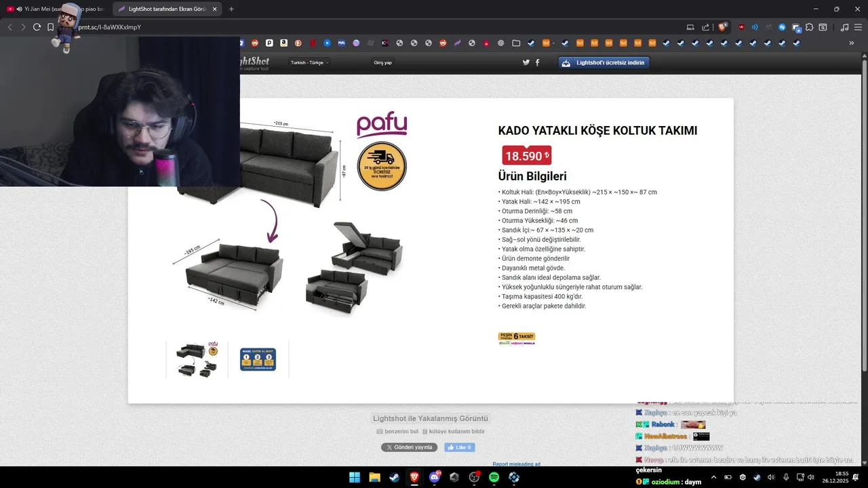Screen dimensions: 868x488
Task: Click the Giriş yap login link
Action: coord(382,62)
